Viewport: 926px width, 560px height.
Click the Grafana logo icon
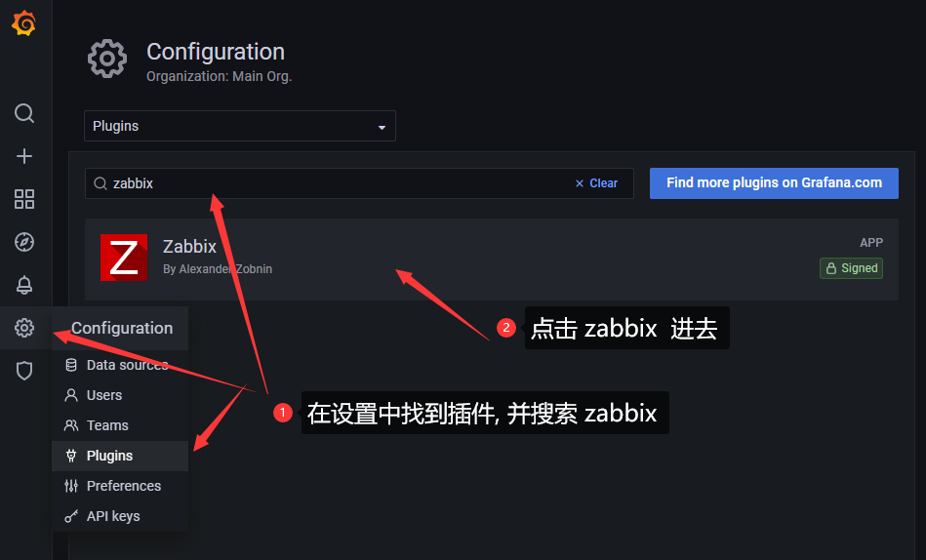(x=24, y=24)
